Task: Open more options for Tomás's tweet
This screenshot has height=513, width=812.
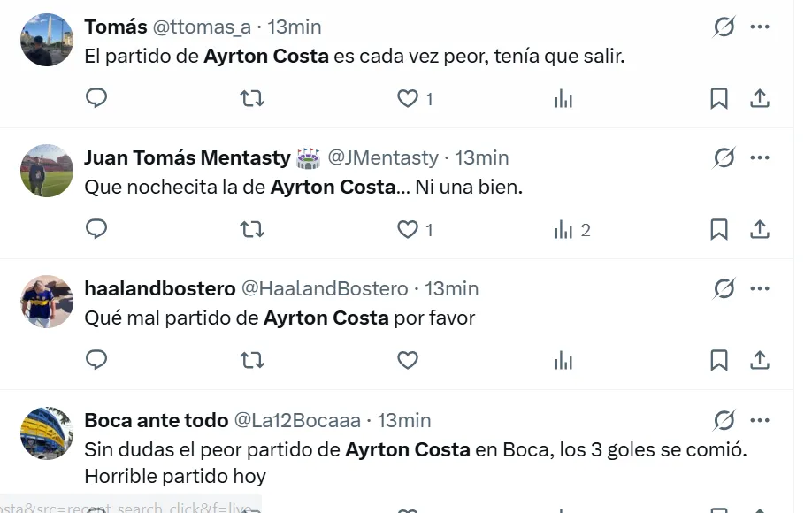Action: pos(760,27)
